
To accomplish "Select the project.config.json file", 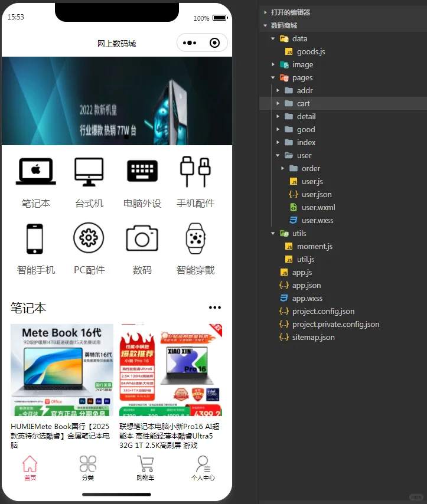I will coord(324,312).
